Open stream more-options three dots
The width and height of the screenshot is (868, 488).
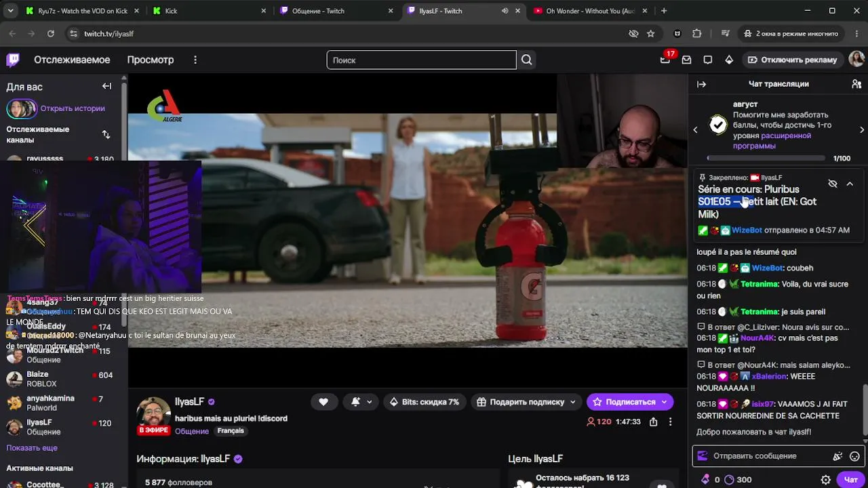(670, 422)
